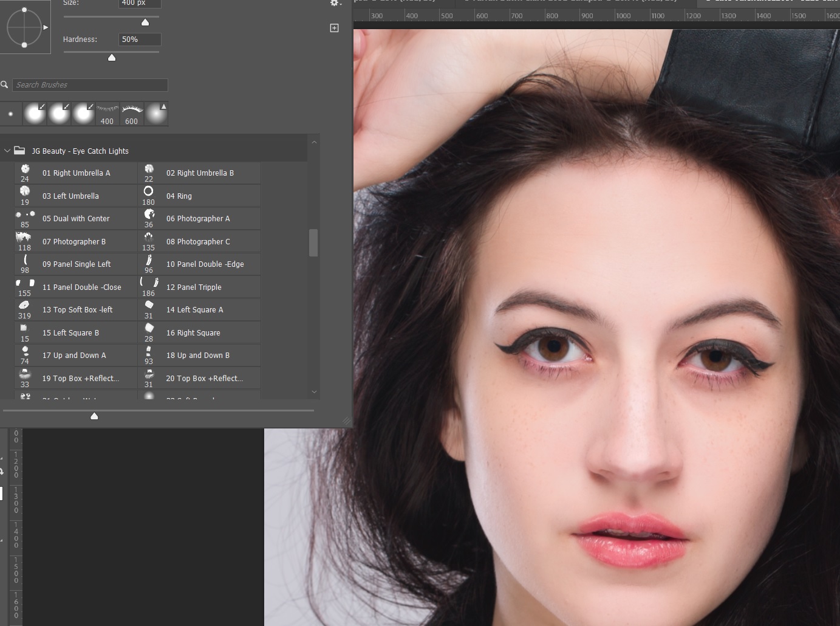Viewport: 840px width, 626px height.
Task: Select the 12 Panel Tripple brush
Action: (x=200, y=287)
